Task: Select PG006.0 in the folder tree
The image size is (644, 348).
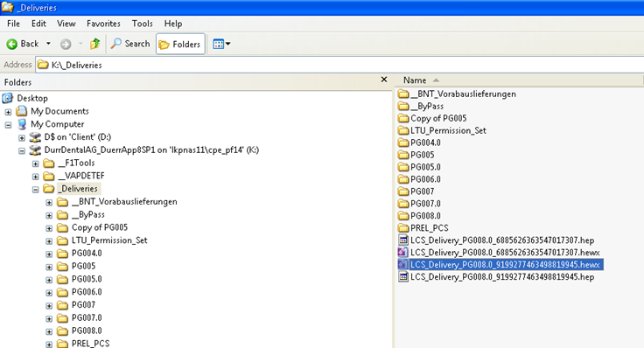Action: point(87,292)
